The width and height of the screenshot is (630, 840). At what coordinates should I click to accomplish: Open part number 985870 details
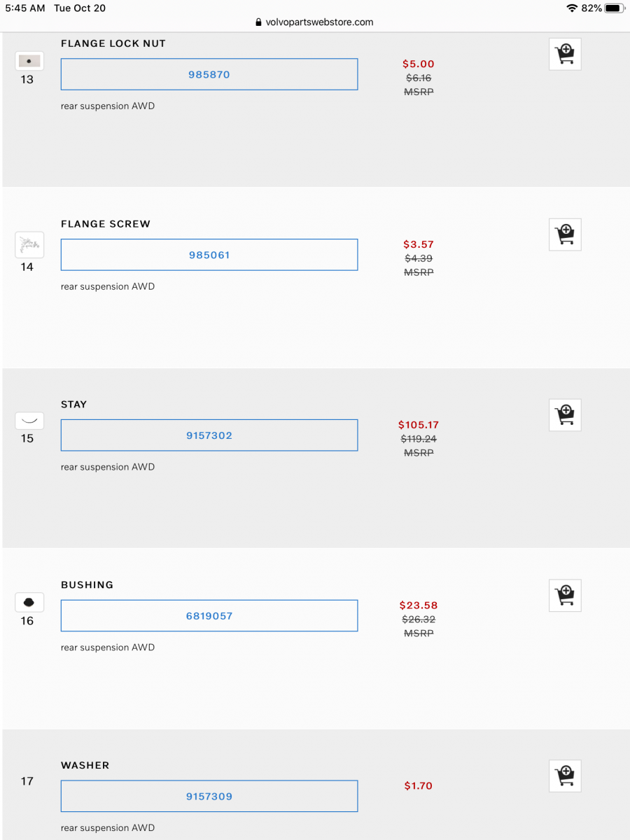[209, 74]
